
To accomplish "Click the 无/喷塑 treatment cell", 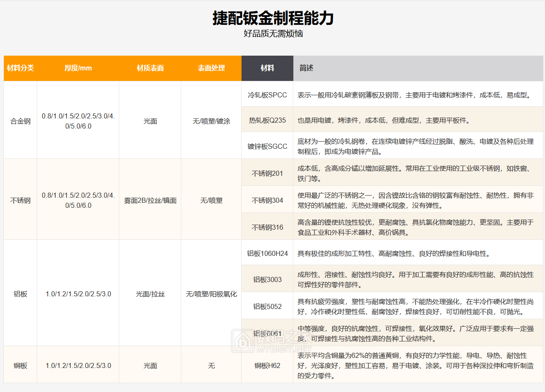I will coord(211,200).
